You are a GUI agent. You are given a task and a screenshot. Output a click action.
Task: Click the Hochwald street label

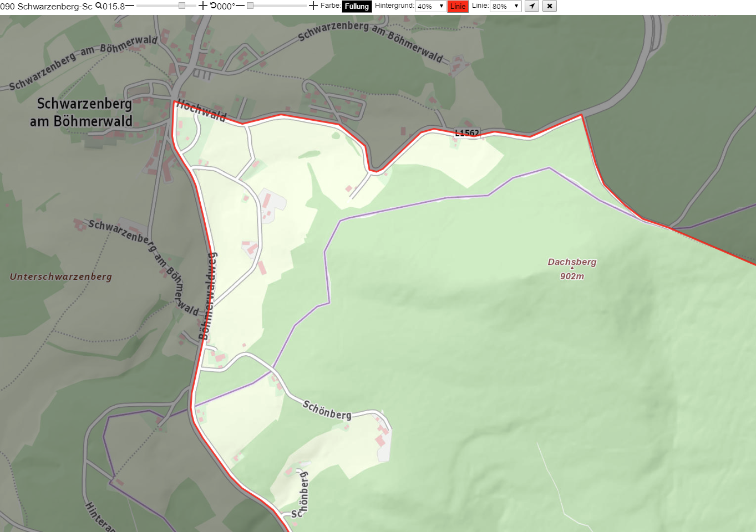202,111
